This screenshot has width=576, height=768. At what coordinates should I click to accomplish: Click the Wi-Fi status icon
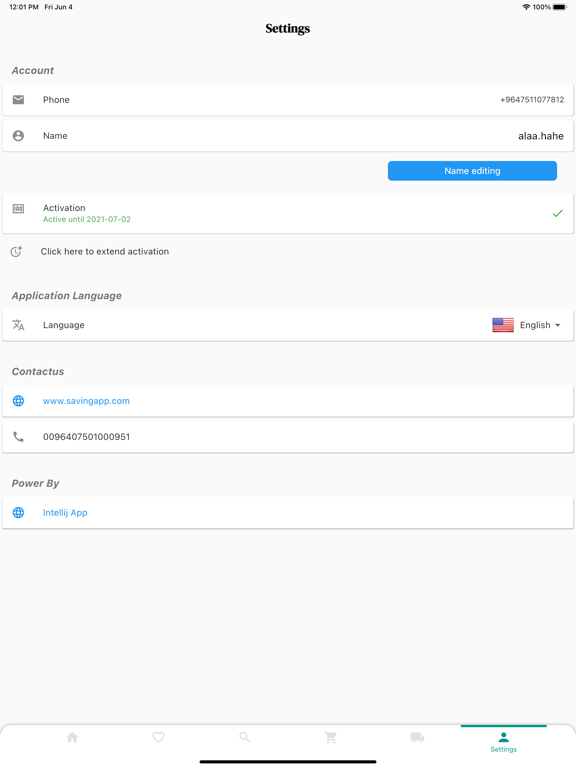526,7
